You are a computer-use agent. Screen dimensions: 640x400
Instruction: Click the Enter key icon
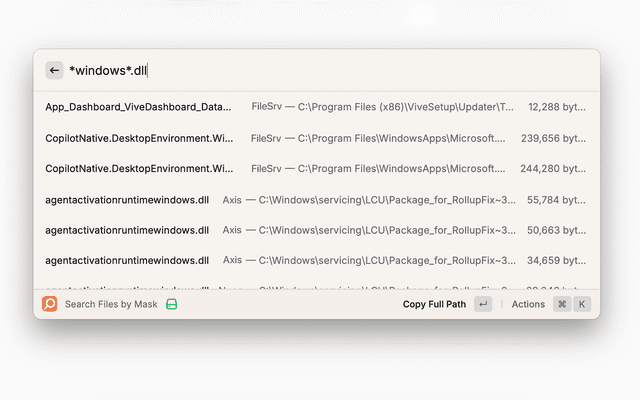[x=483, y=304]
